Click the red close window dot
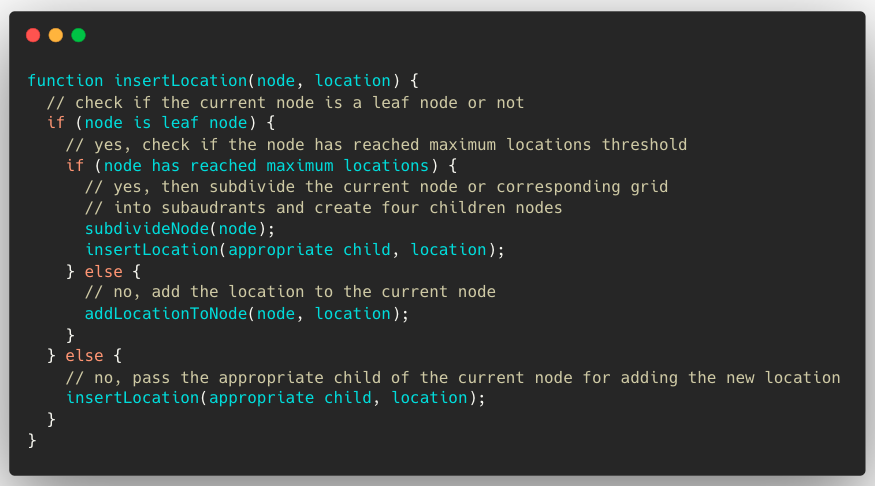 33,35
